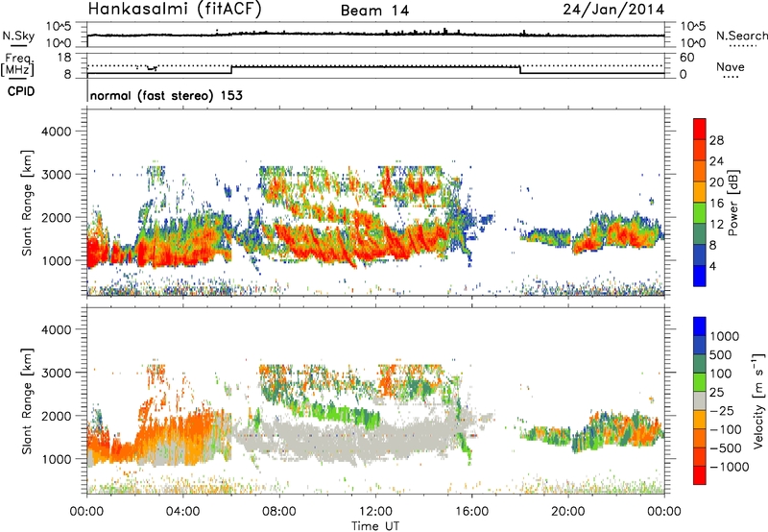Click the '08:00' time tick label
768x532 pixels.
click(x=279, y=512)
